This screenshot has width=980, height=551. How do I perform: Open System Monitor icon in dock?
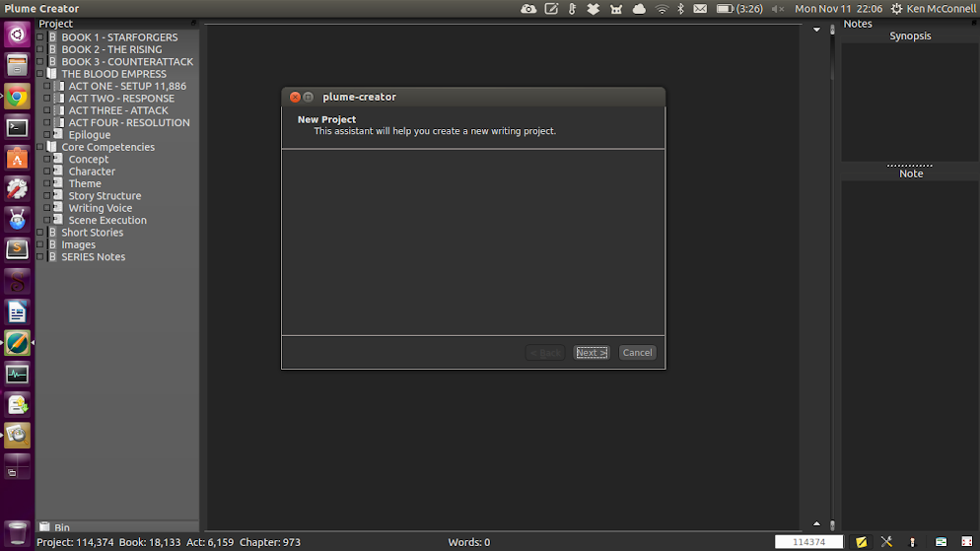pyautogui.click(x=17, y=375)
